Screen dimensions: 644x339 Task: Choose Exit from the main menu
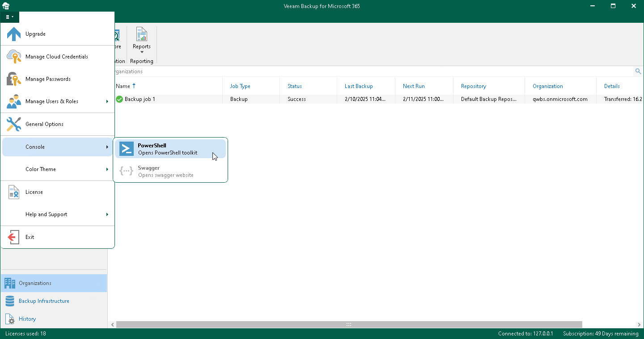click(x=57, y=237)
